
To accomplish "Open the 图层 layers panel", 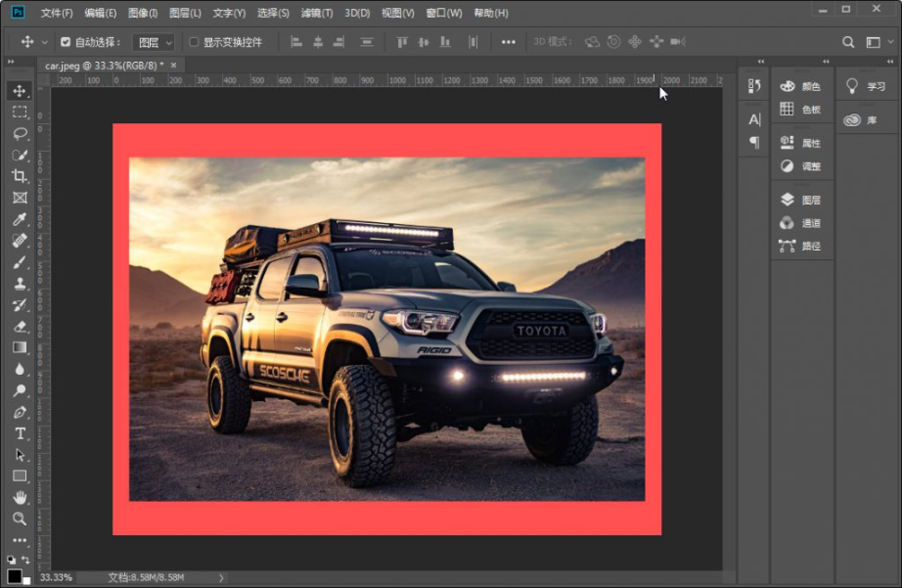I will [801, 200].
